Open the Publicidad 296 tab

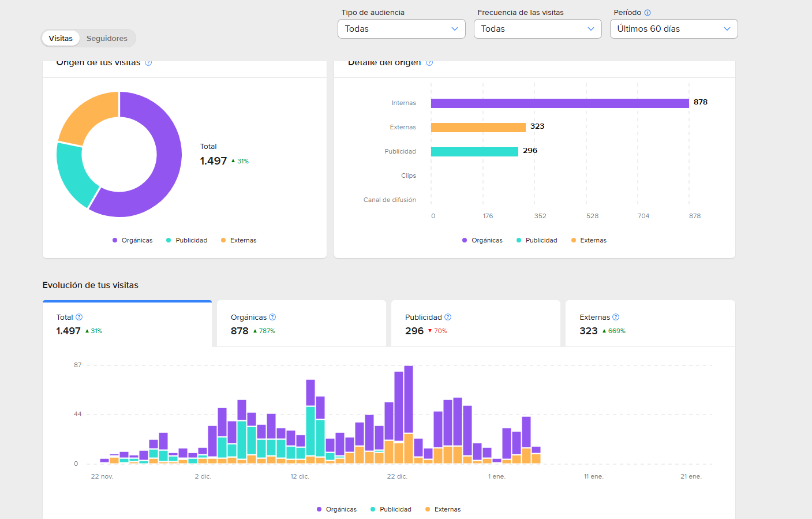click(476, 324)
